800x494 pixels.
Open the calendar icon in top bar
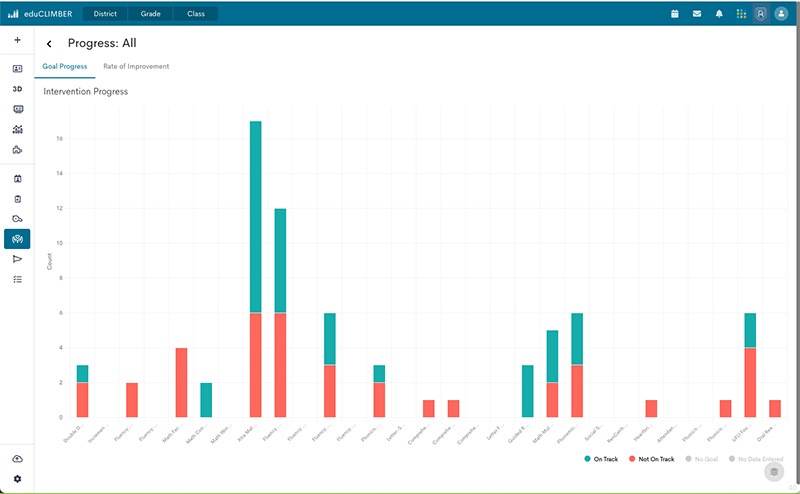coord(675,14)
